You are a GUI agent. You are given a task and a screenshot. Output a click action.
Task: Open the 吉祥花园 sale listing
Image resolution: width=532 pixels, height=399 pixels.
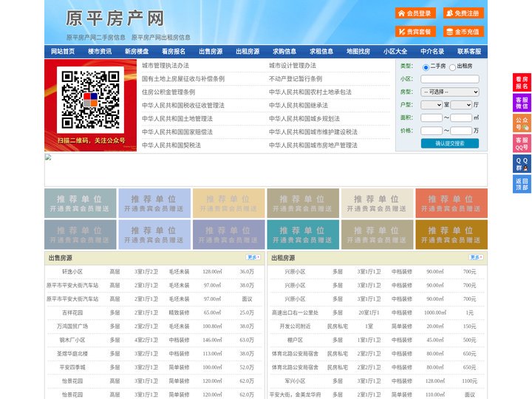coord(72,313)
